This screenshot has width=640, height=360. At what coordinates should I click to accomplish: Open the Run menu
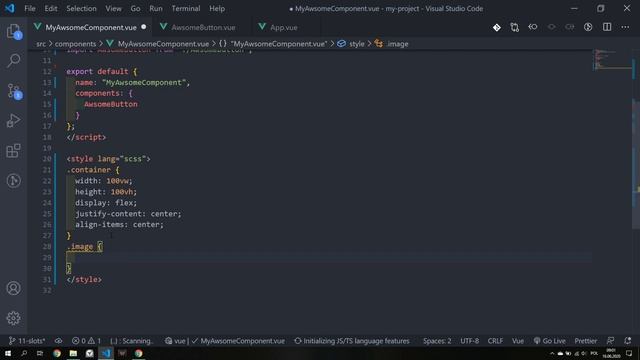156,8
